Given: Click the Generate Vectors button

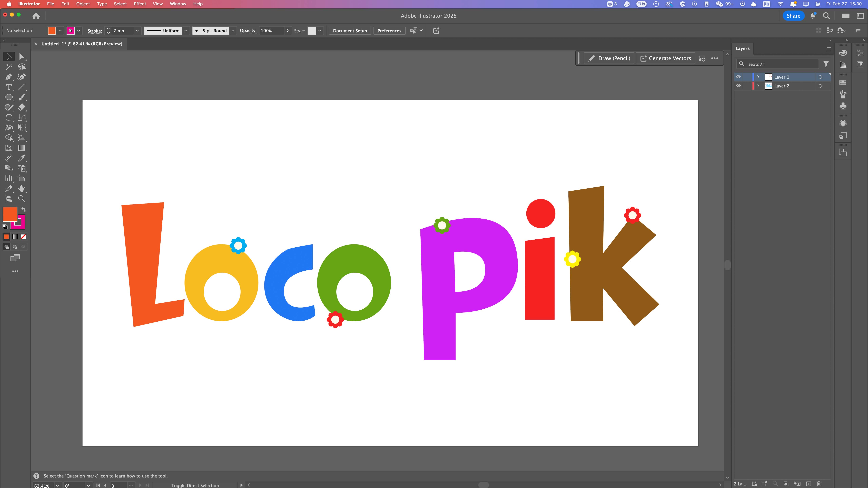Looking at the screenshot, I should tap(665, 58).
